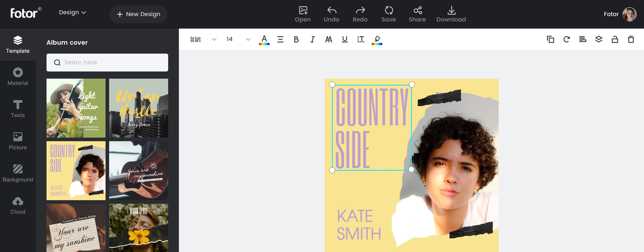Switch to the Picture panel
This screenshot has width=644, height=252.
tap(18, 141)
